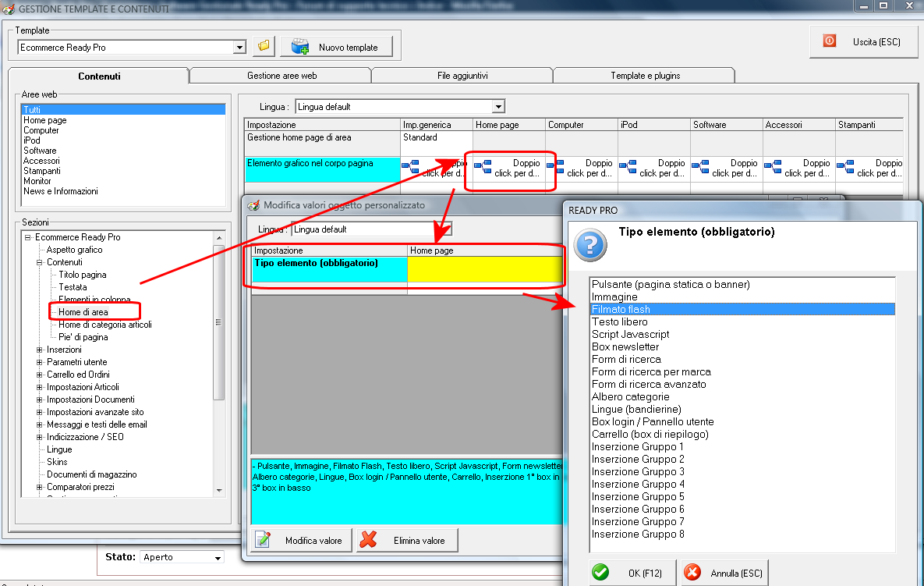Screen dimensions: 924x586
Task: Choose Immagine in the type list
Action: (614, 297)
